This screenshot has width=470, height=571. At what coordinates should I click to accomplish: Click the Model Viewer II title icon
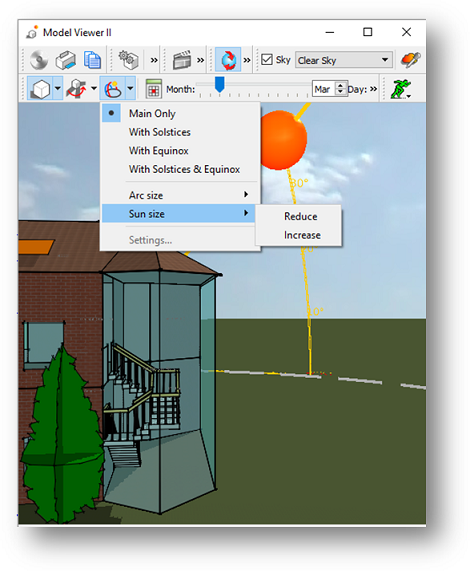(32, 32)
